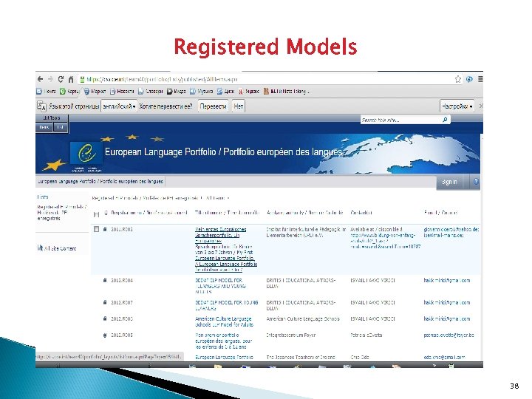Click the Нет button to decline translation
This screenshot has height=399, width=532.
[x=238, y=106]
